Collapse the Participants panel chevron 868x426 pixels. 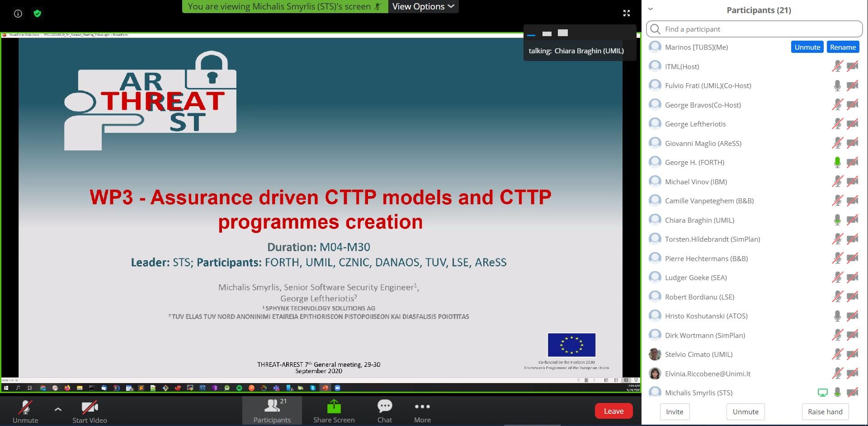point(651,9)
